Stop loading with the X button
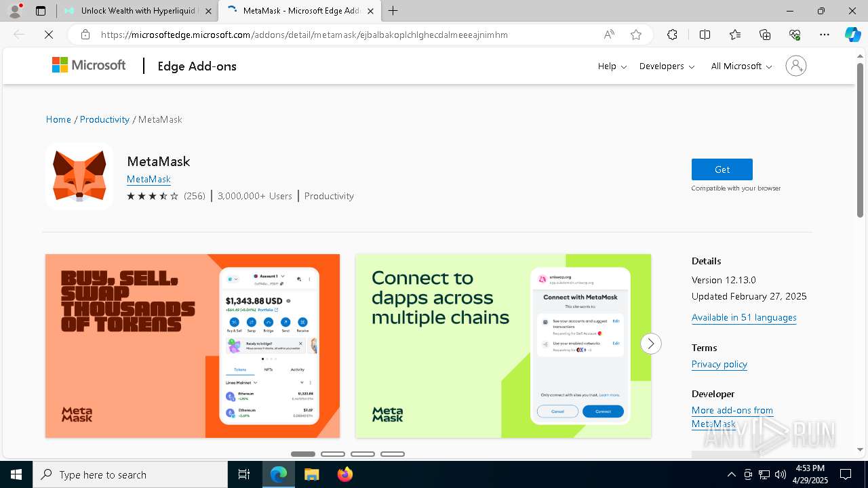The width and height of the screenshot is (868, 488). point(49,35)
